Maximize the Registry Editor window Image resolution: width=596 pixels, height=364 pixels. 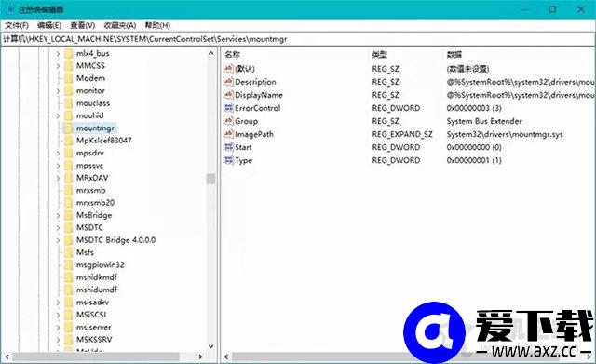[x=552, y=9]
